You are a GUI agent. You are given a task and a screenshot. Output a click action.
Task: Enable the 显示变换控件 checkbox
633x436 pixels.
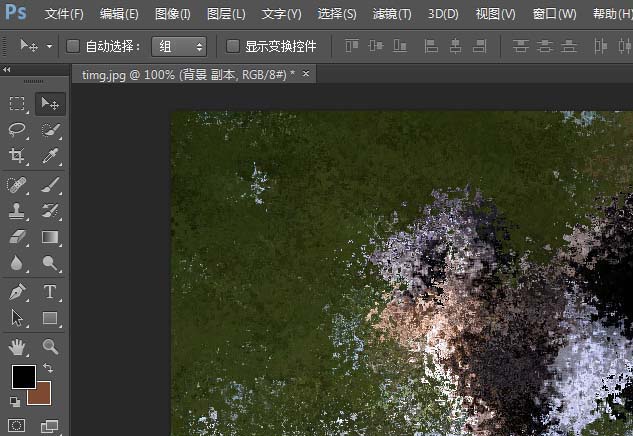233,46
